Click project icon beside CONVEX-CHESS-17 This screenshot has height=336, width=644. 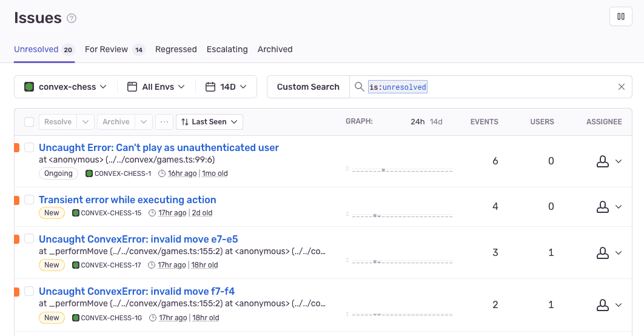pyautogui.click(x=76, y=265)
